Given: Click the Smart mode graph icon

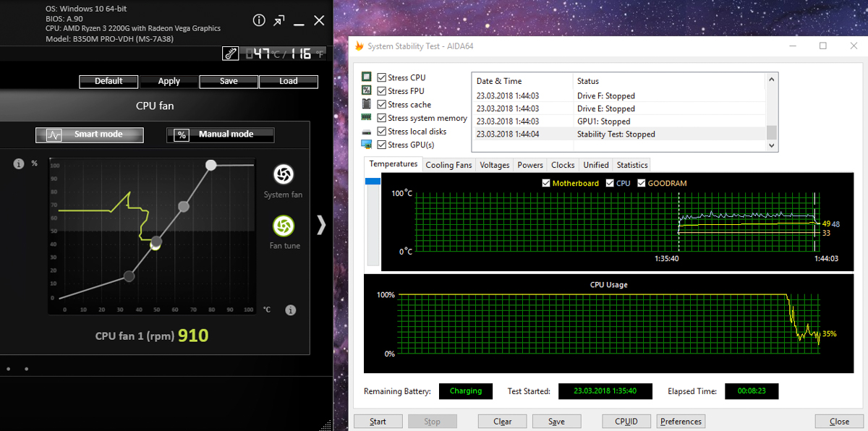Looking at the screenshot, I should (54, 135).
